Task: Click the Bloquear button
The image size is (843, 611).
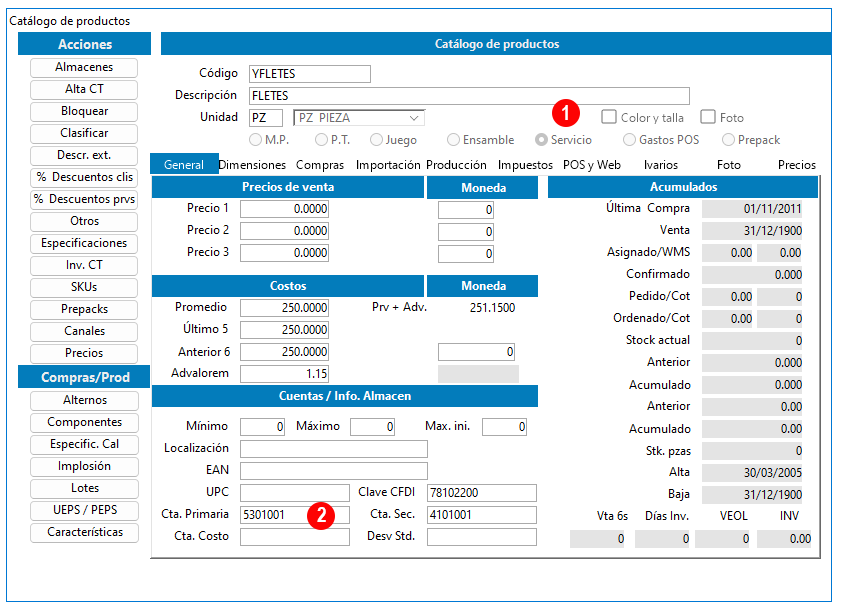Action: click(84, 111)
